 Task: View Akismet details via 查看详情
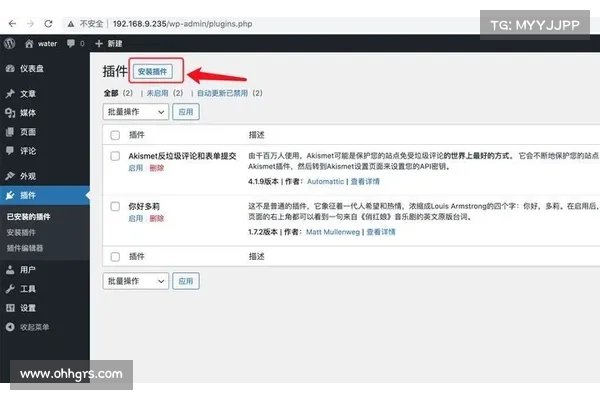(365, 181)
